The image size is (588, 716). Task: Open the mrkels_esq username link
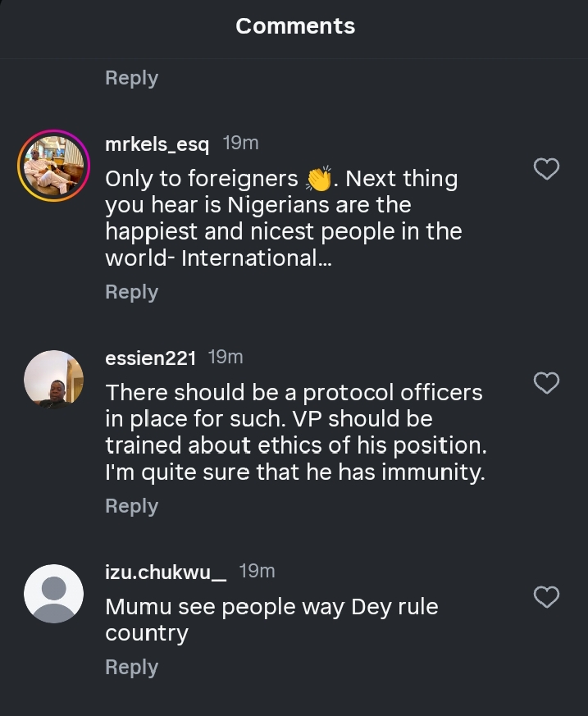point(157,144)
